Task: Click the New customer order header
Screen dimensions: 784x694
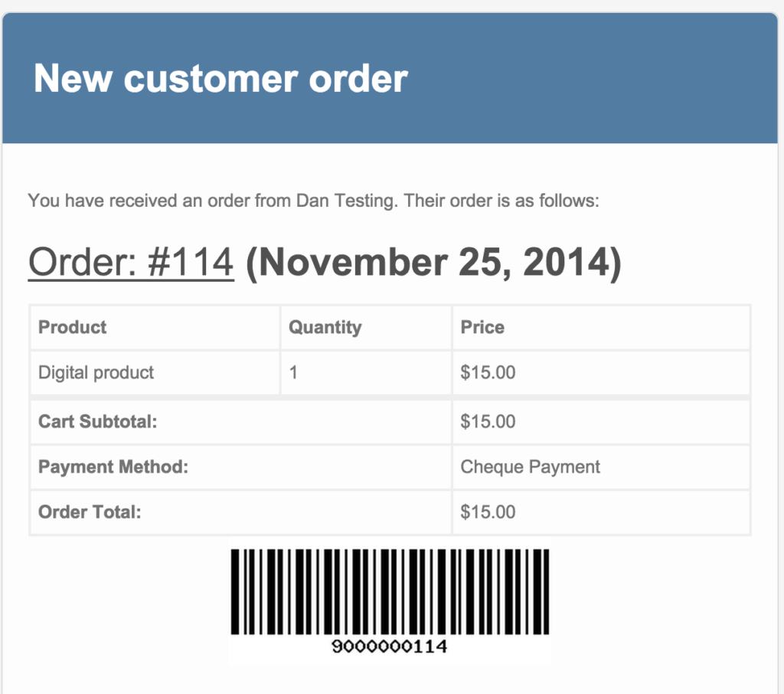Action: point(220,79)
